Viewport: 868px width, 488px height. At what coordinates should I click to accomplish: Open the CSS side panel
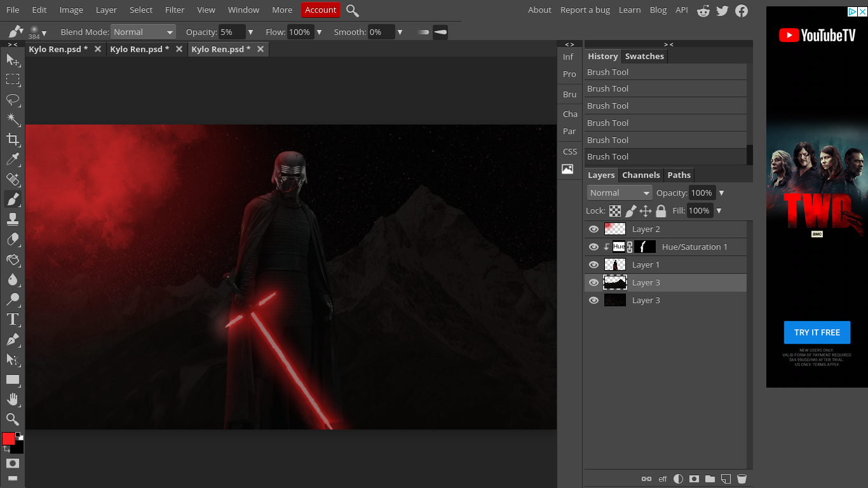click(x=570, y=151)
